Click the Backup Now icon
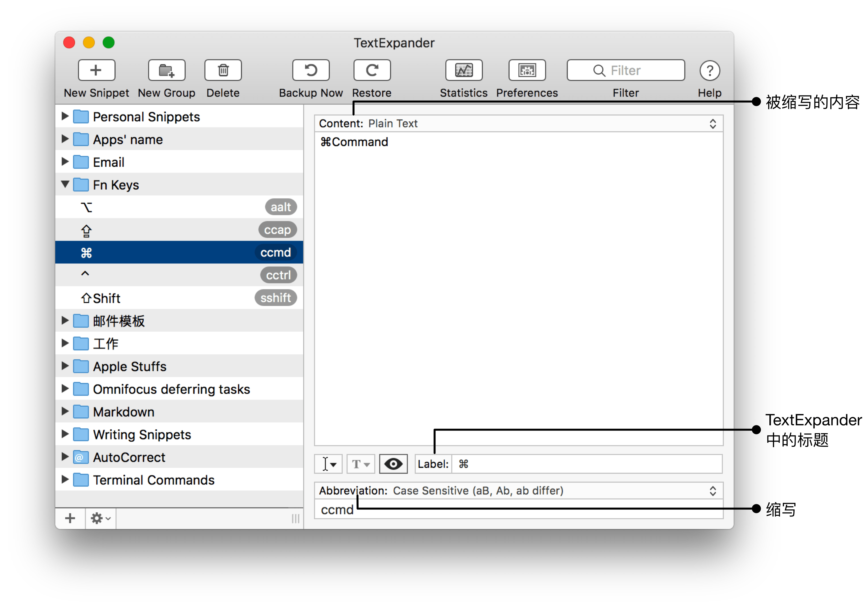This screenshot has width=868, height=608. click(x=311, y=70)
